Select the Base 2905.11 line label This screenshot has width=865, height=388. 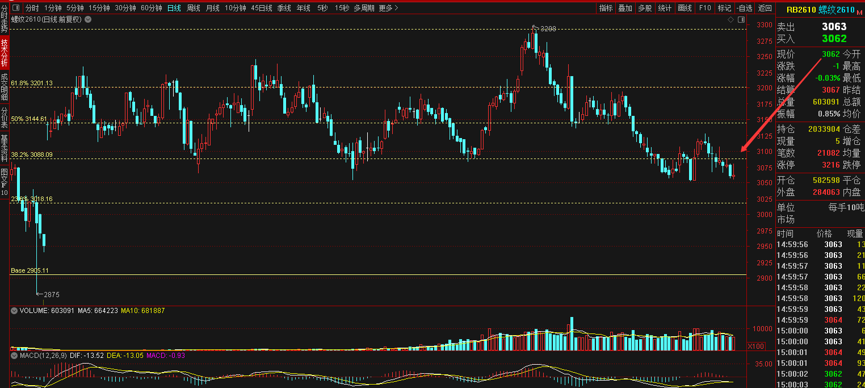30,270
